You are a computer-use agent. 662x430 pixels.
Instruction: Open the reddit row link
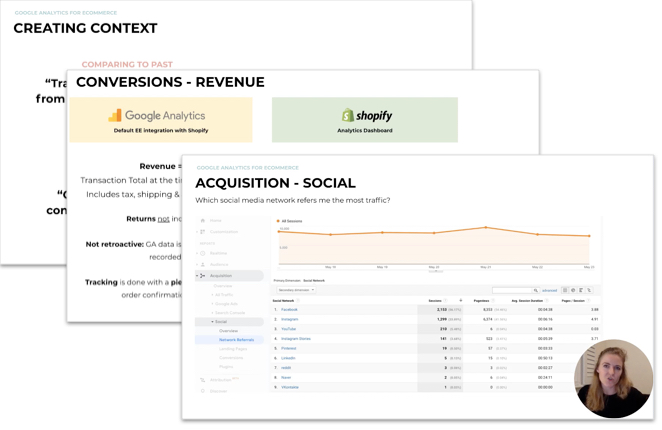[x=286, y=368]
